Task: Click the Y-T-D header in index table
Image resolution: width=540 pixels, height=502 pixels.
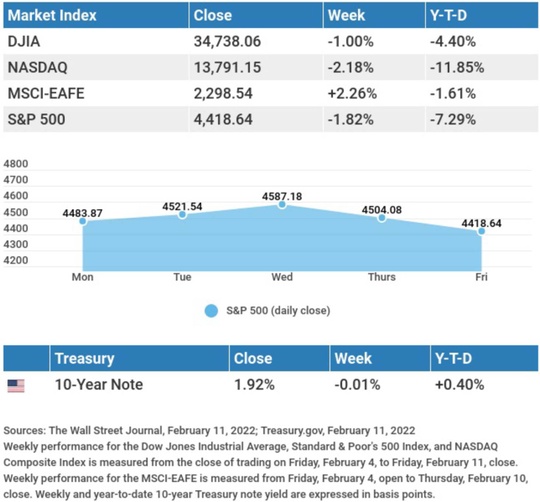Action: pos(448,15)
